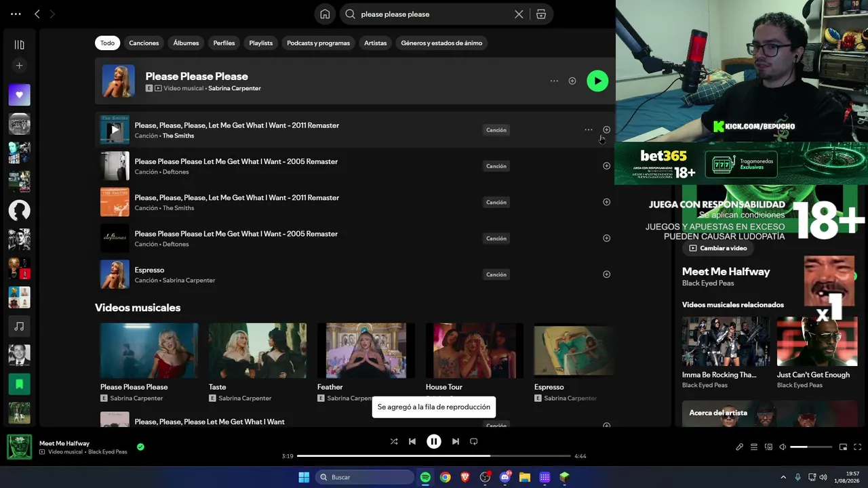Add Please Please Please top result to library
868x488 pixels.
572,81
